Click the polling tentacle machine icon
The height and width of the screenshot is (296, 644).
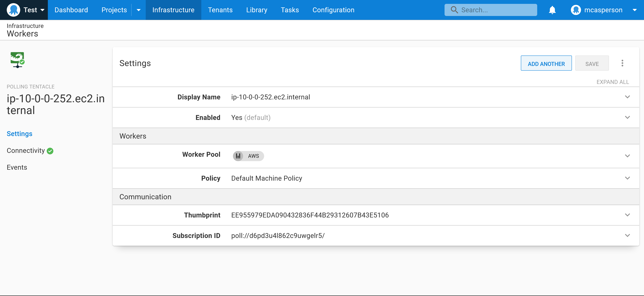(17, 60)
